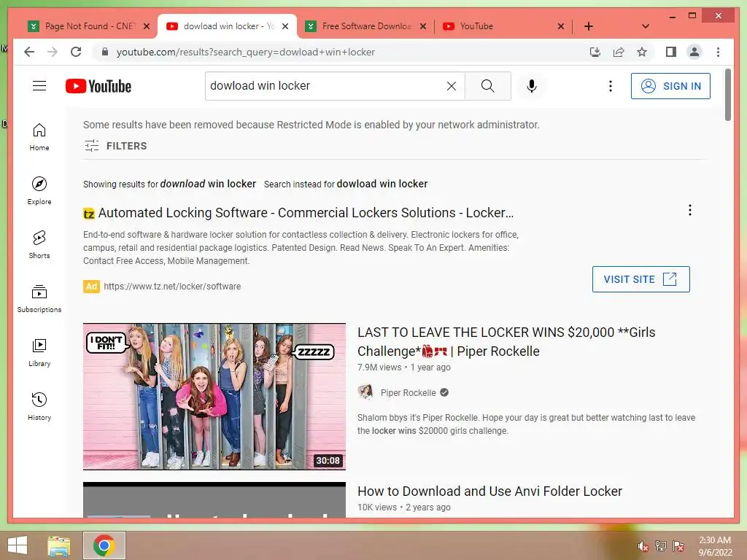Clear the search box text
This screenshot has height=560, width=747.
pyautogui.click(x=451, y=86)
